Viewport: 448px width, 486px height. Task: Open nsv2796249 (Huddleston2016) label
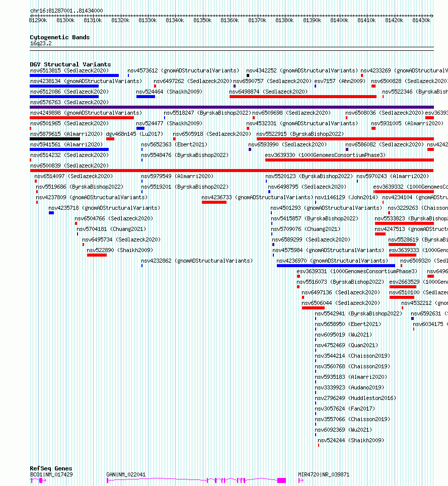click(x=355, y=398)
